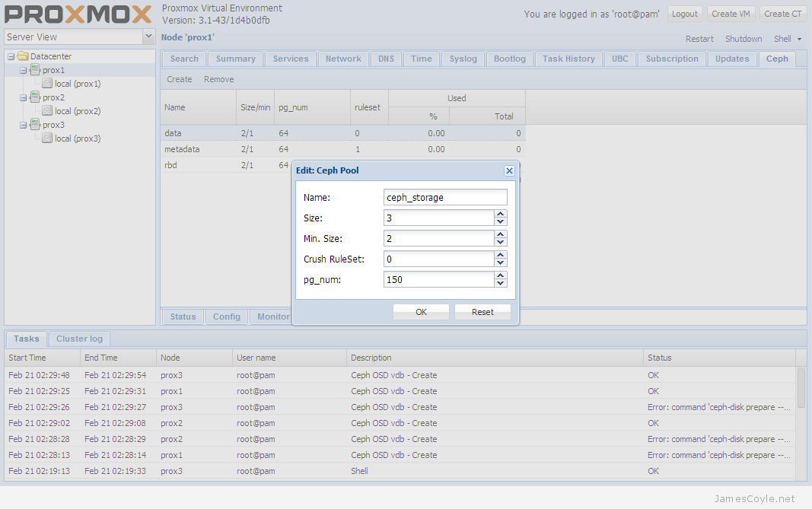Select the data pool row
Image resolution: width=812 pixels, height=509 pixels.
(342, 133)
